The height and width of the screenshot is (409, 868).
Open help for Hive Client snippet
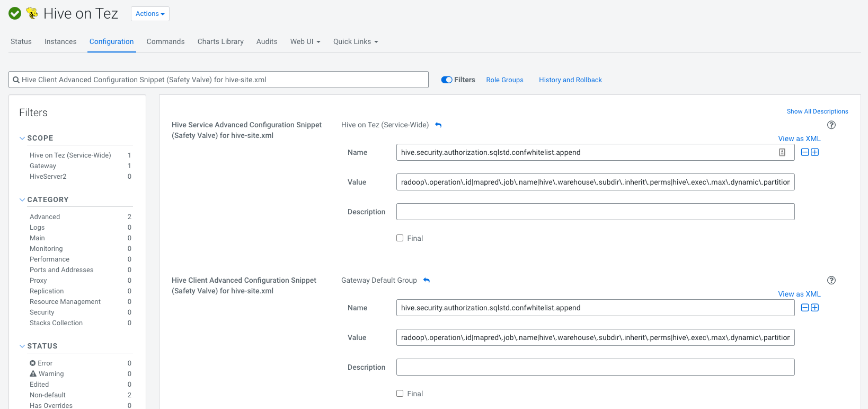[x=831, y=281]
